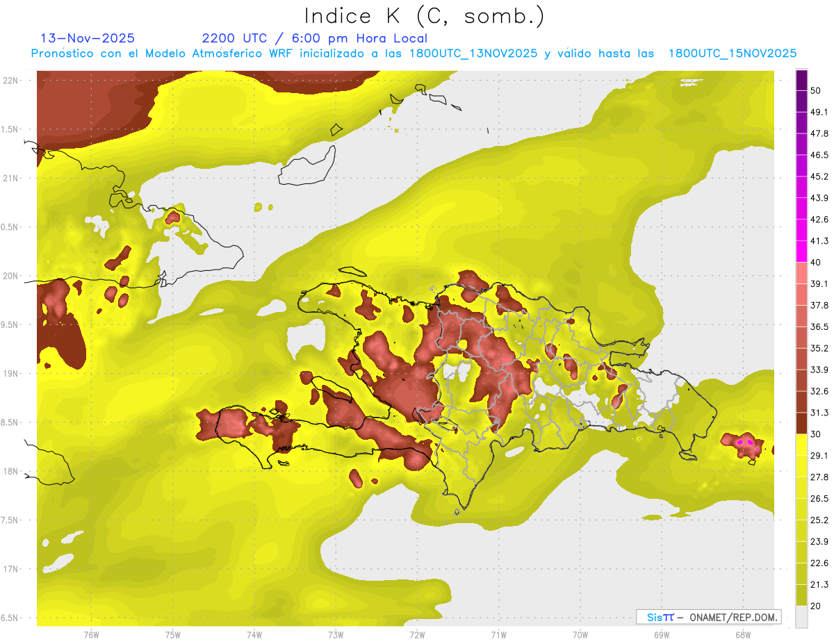834x644 pixels.
Task: Click the color bar label '37.8'
Action: pos(820,305)
